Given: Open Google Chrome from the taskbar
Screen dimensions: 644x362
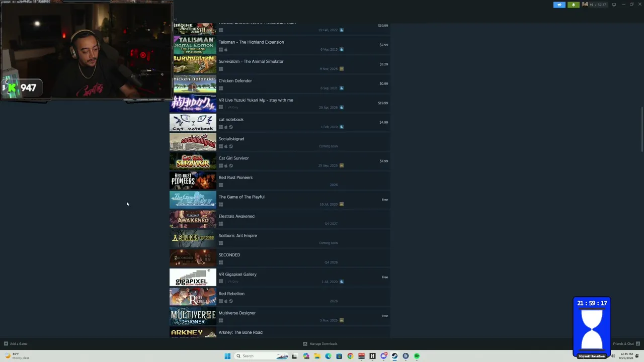Looking at the screenshot, I should click(350, 356).
